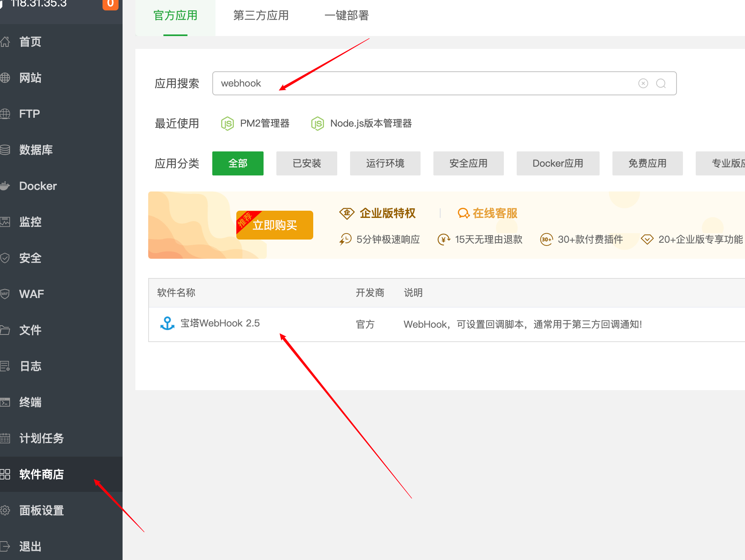Screen dimensions: 745x560
Task: Click the PM2 manager Node.js icon
Action: pyautogui.click(x=228, y=123)
